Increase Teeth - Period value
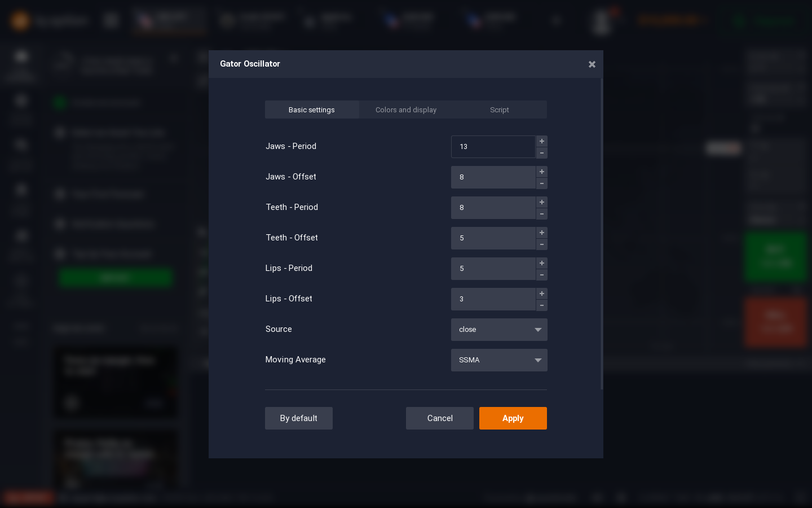This screenshot has width=812, height=508. pos(542,202)
